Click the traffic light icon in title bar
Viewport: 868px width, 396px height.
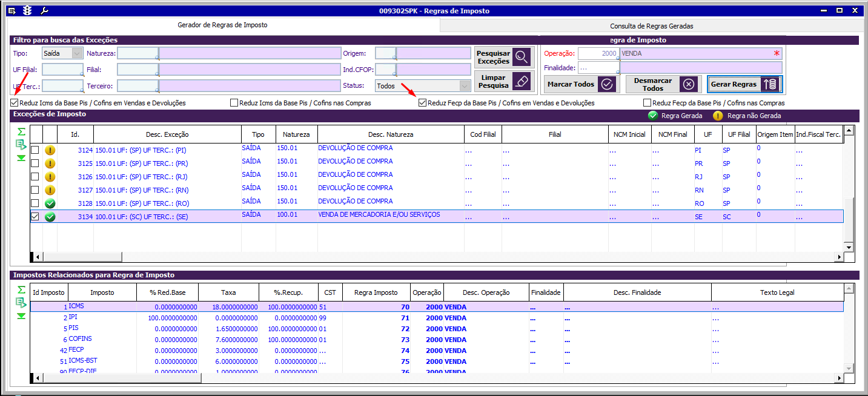[x=27, y=11]
